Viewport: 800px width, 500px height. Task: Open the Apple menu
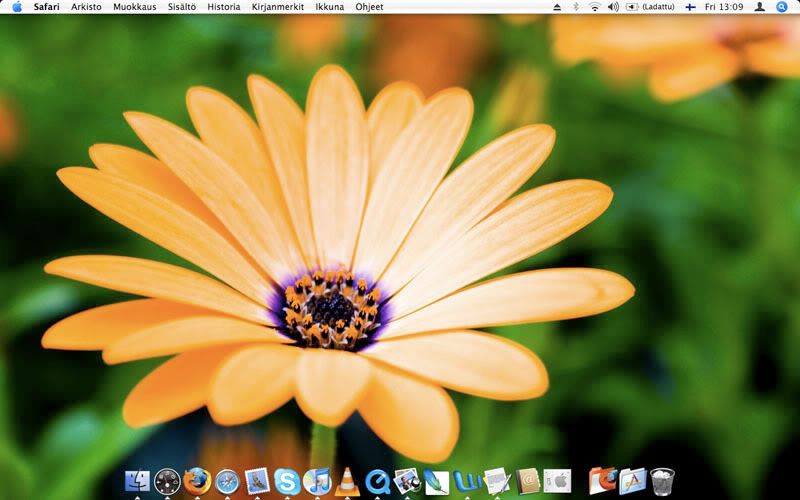17,7
